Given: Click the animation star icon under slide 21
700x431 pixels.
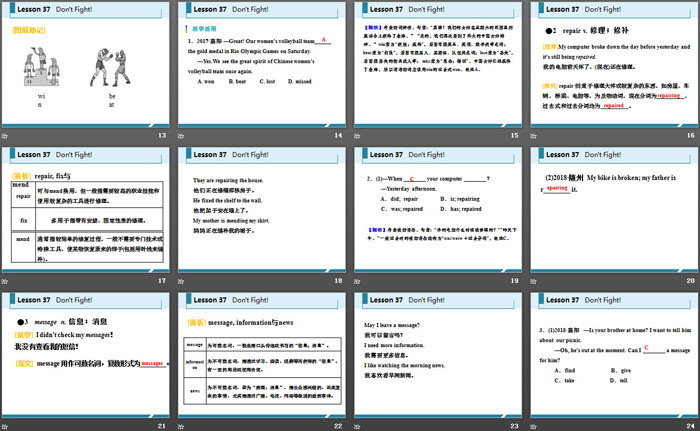Looking at the screenshot, I should pyautogui.click(x=4, y=427).
